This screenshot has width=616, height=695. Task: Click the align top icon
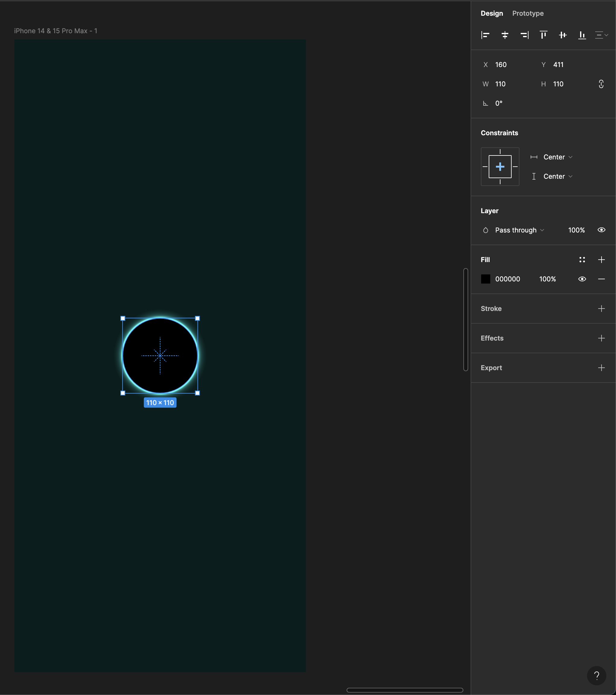[x=543, y=35]
